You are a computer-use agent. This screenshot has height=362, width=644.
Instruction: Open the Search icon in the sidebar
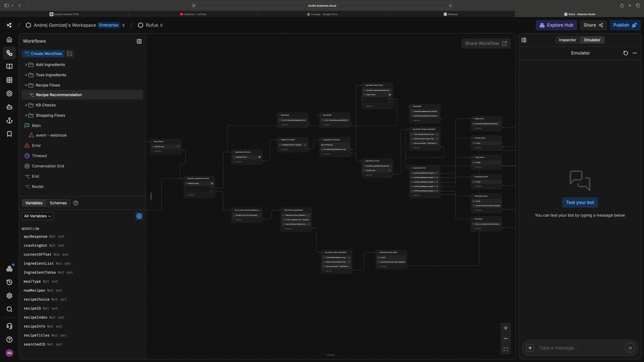9,309
